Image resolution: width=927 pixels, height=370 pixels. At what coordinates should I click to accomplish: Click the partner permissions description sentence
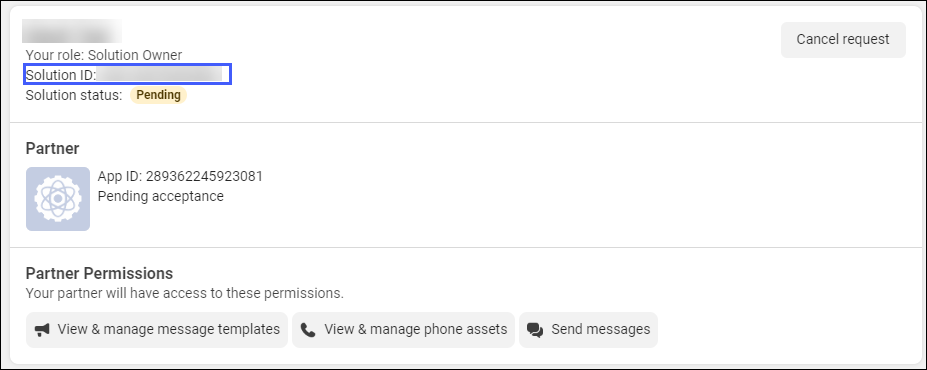(184, 293)
